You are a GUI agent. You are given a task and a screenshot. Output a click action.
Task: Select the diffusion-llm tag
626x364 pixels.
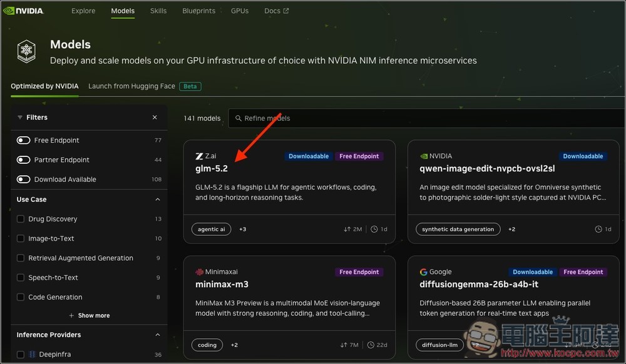pos(439,345)
